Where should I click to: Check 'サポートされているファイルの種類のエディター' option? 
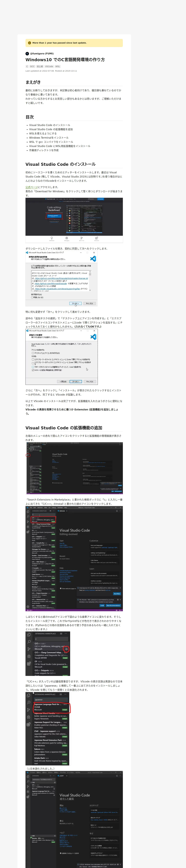pos(33,367)
